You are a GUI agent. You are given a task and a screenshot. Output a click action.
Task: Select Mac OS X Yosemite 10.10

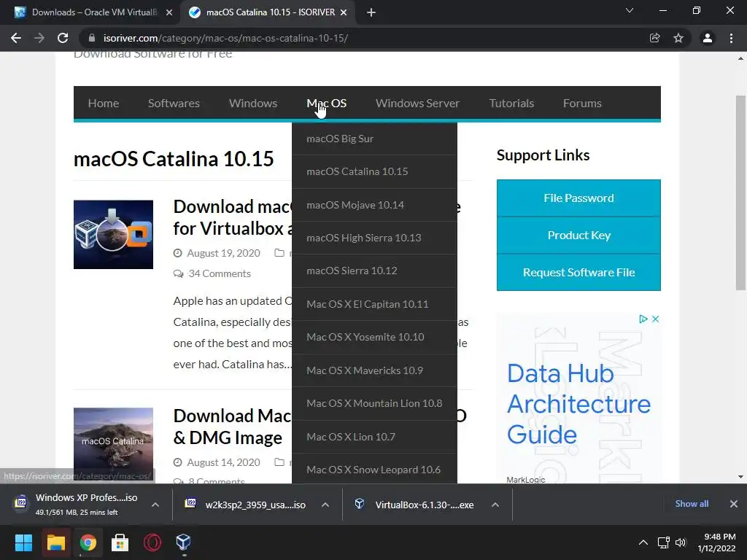[374, 337]
